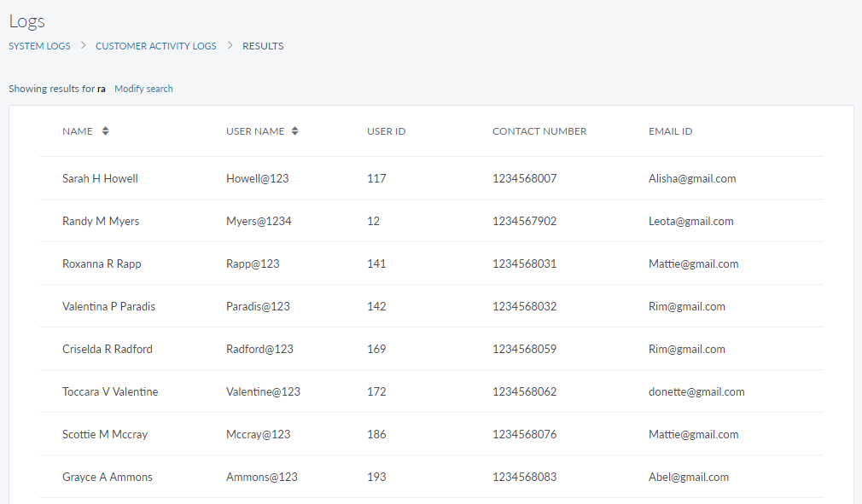Image resolution: width=862 pixels, height=504 pixels.
Task: Click the Modify search link
Action: [143, 89]
